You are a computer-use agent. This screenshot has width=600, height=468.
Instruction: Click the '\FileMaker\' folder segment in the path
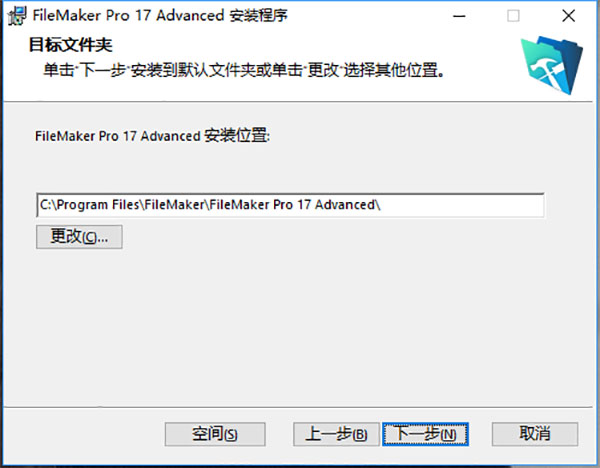click(174, 205)
